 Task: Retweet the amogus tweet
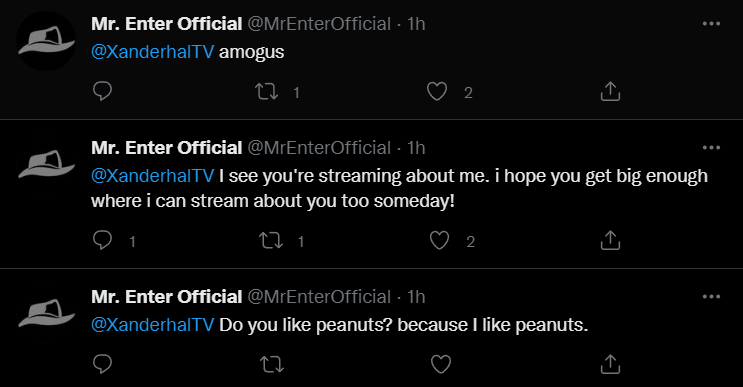[267, 91]
